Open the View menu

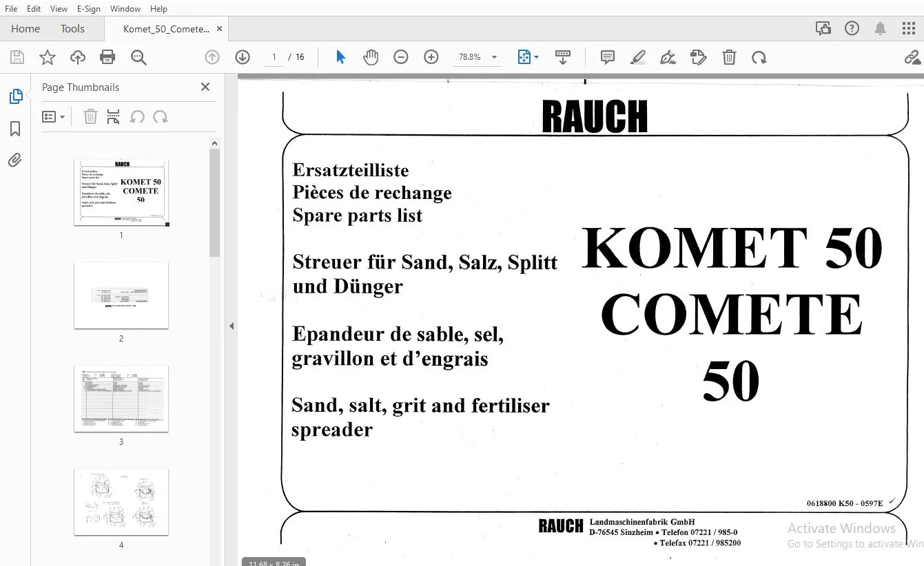(x=59, y=9)
